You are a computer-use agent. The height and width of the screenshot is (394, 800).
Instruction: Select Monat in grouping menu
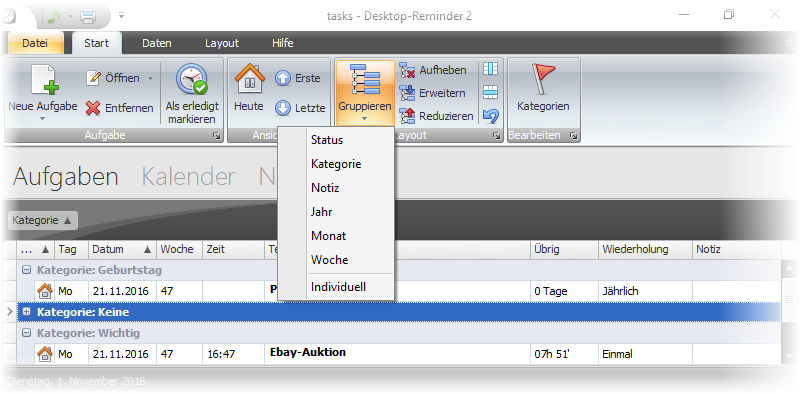pyautogui.click(x=336, y=236)
